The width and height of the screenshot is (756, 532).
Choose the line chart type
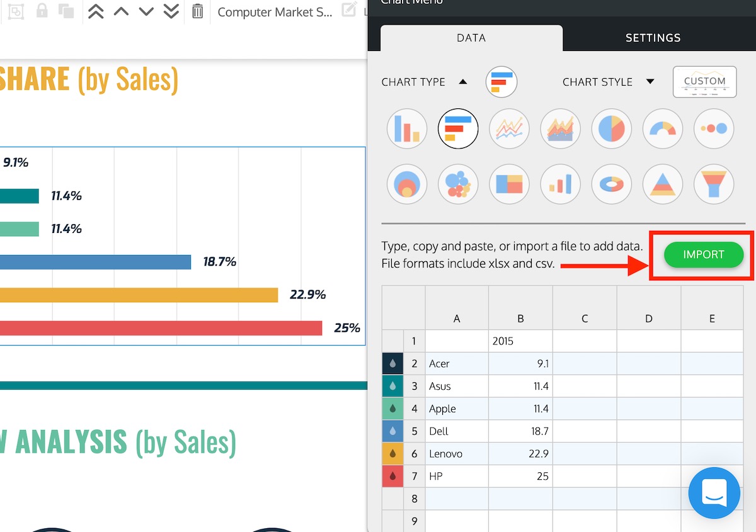point(509,128)
